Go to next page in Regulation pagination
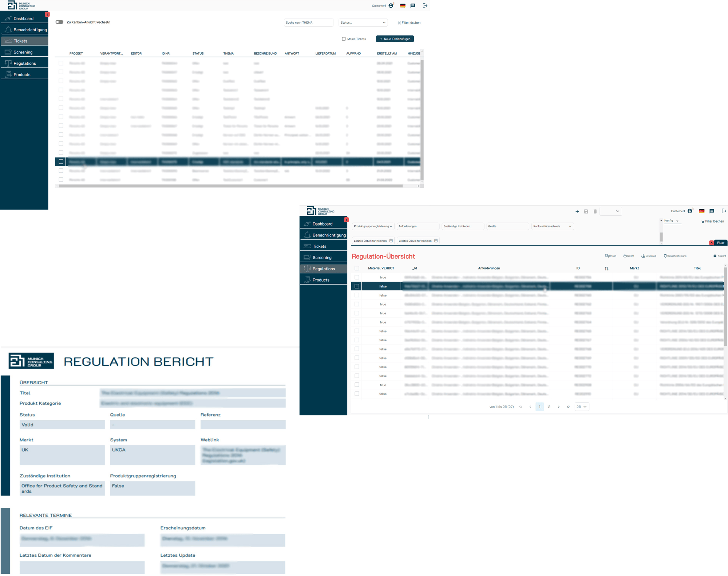 pos(559,407)
